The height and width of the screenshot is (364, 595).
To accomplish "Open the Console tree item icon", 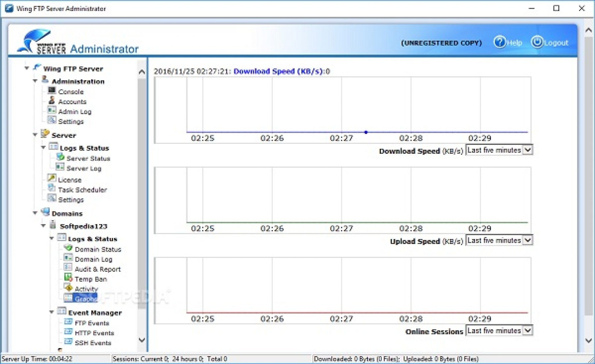I will click(x=52, y=91).
